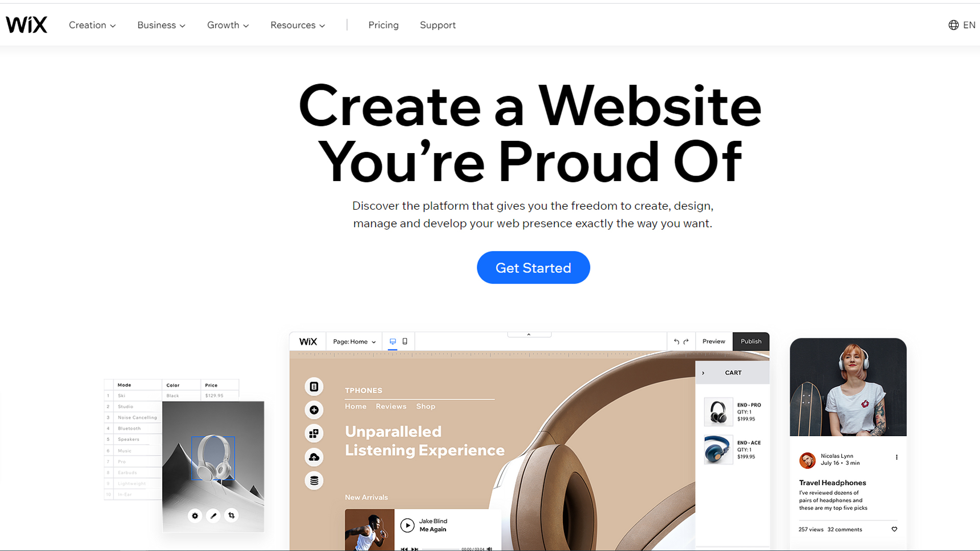980x551 pixels.
Task: Click the Upload Media icon in editor toolbar
Action: (x=314, y=456)
